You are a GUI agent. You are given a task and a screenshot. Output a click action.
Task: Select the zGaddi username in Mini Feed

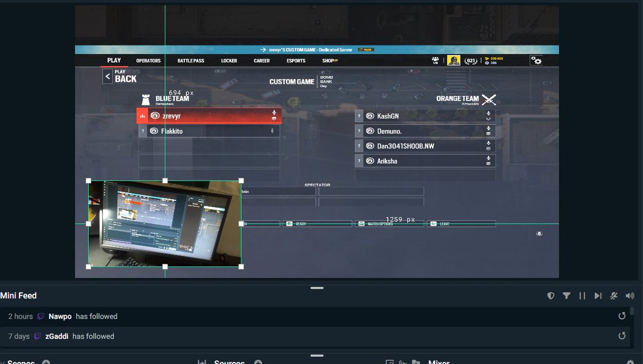[57, 336]
